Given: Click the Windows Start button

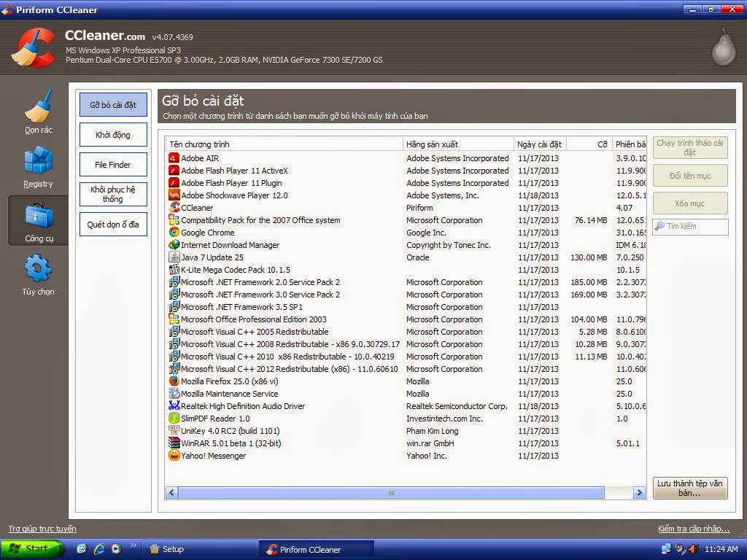Looking at the screenshot, I should 32,550.
